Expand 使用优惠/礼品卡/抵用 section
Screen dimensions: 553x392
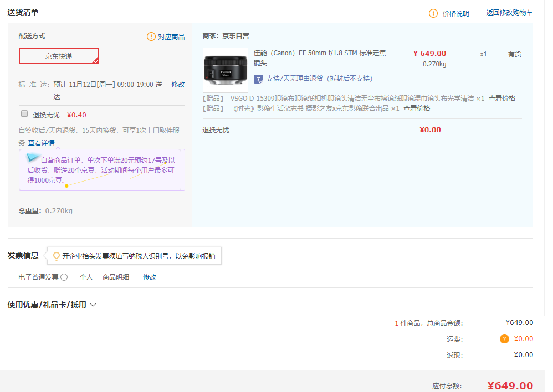52,305
